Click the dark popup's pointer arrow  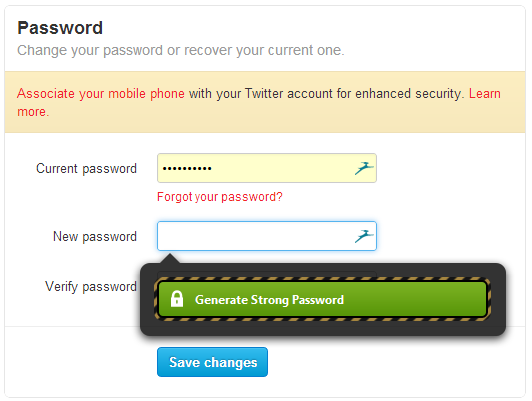(170, 258)
